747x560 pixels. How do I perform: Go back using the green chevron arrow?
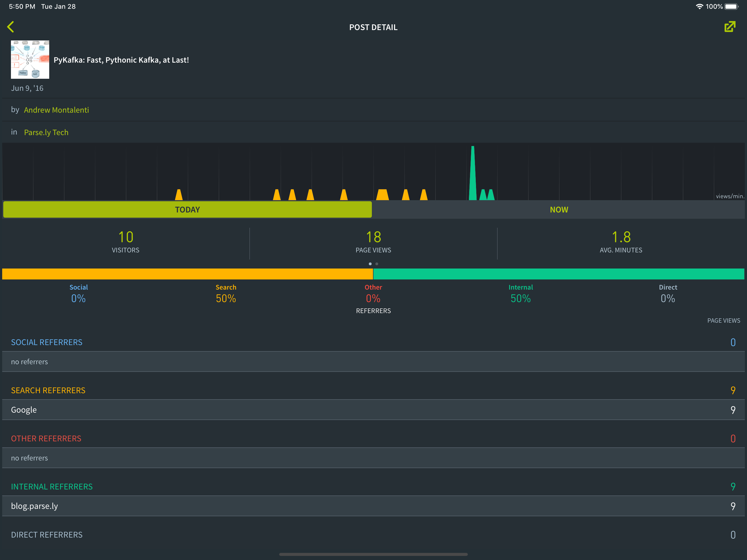[x=10, y=27]
